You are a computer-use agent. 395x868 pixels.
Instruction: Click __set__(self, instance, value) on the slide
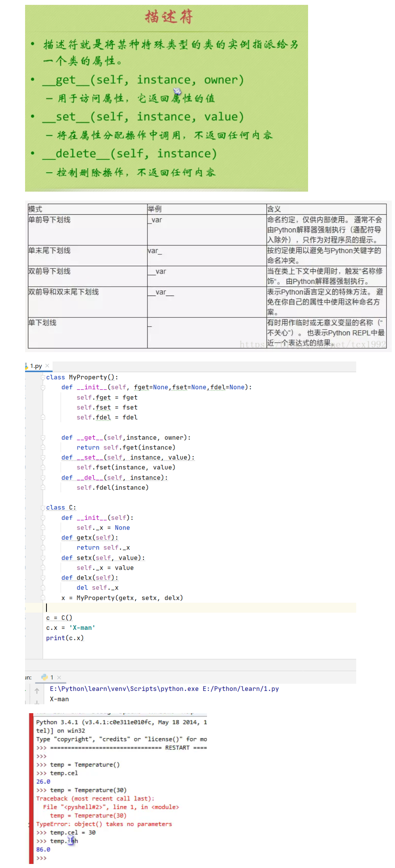[143, 116]
